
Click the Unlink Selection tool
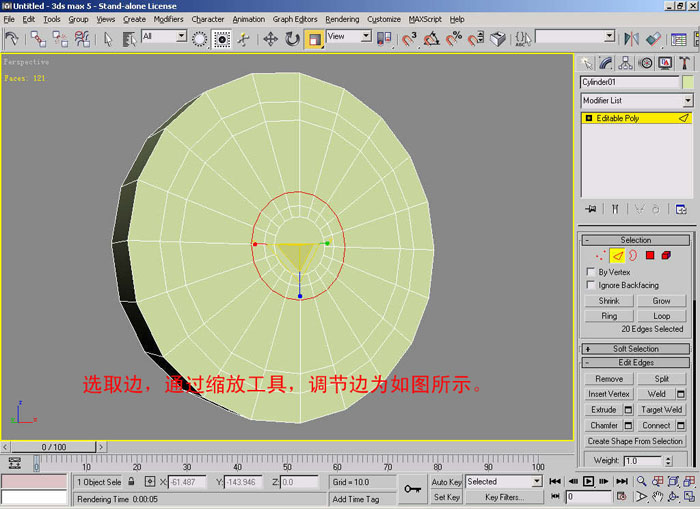coord(60,39)
